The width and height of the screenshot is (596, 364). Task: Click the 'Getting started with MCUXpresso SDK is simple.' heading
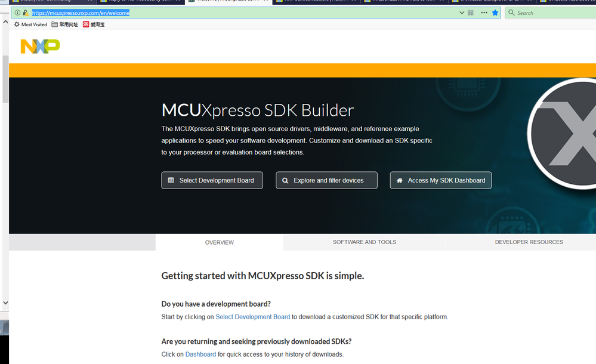263,276
